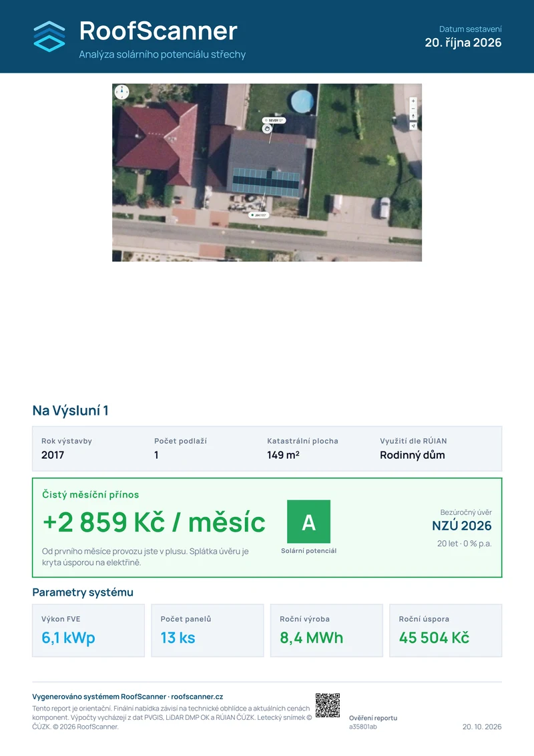Open the roofscanner.cz link in footer

coord(197,697)
